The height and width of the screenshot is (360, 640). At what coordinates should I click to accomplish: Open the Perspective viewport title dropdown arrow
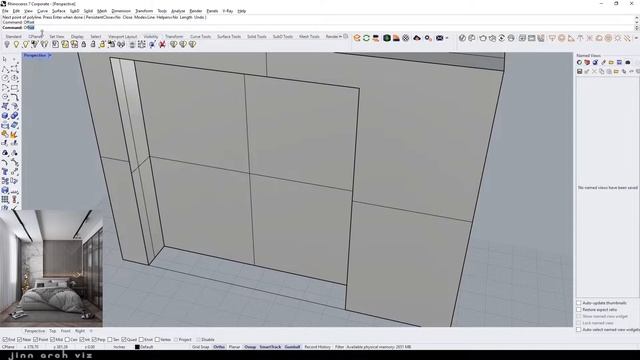click(x=50, y=55)
